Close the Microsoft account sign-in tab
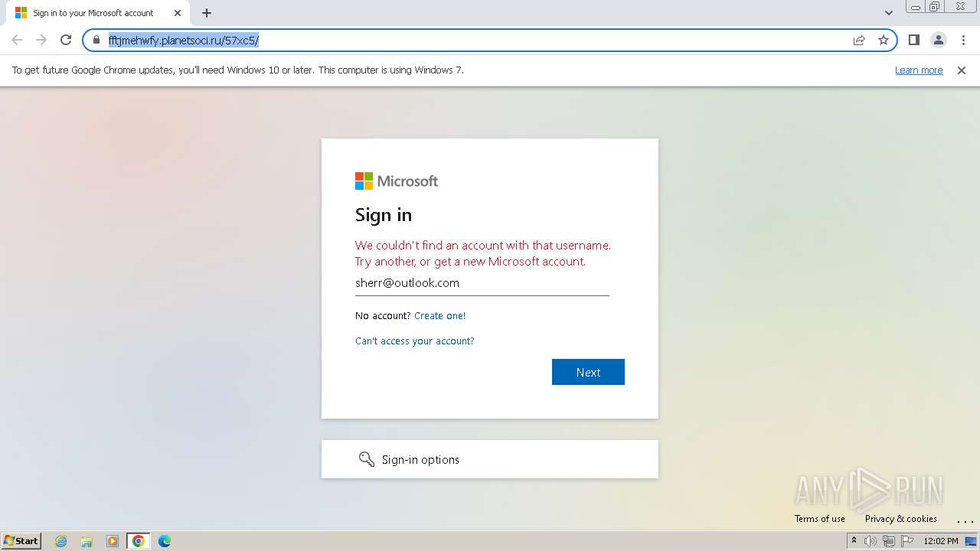This screenshot has width=980, height=551. click(x=178, y=13)
